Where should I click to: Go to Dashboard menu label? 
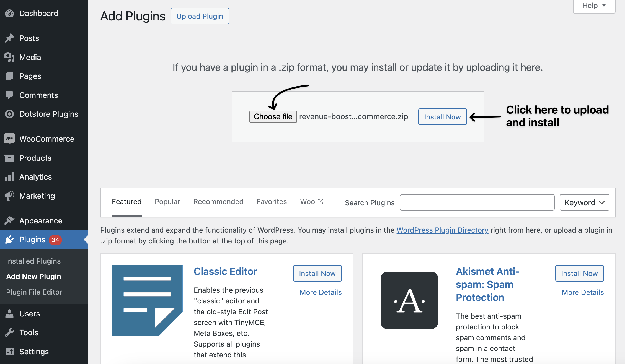click(x=39, y=13)
